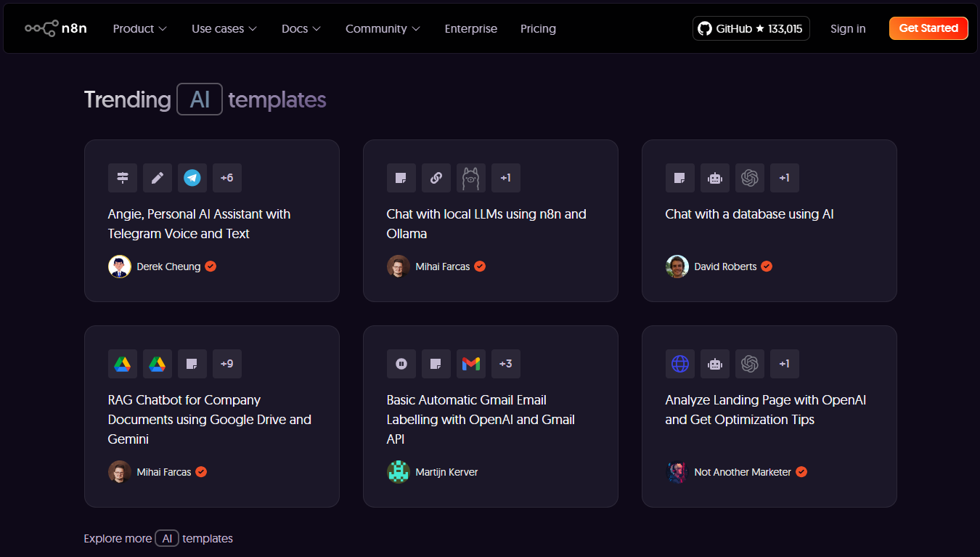Click Martijn Kerver's pixel avatar
This screenshot has height=557, width=980.
coord(399,472)
